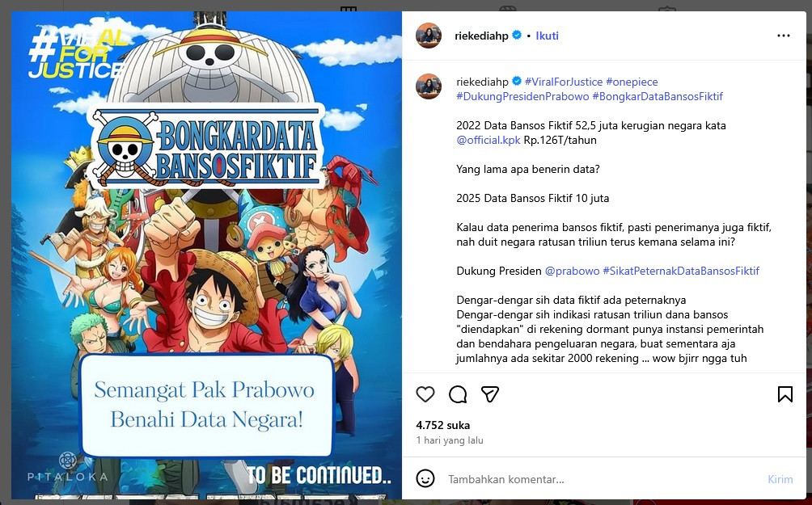Save post using bookmark icon

point(785,394)
